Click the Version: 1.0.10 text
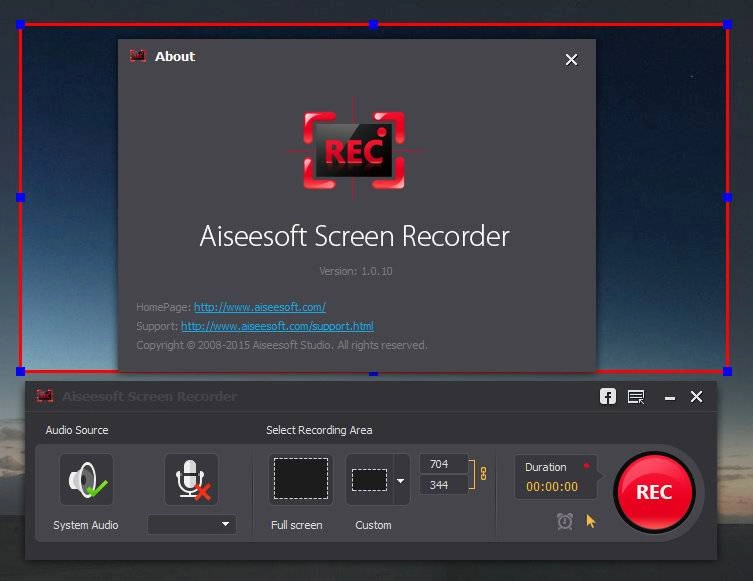The height and width of the screenshot is (581, 753). pyautogui.click(x=356, y=271)
